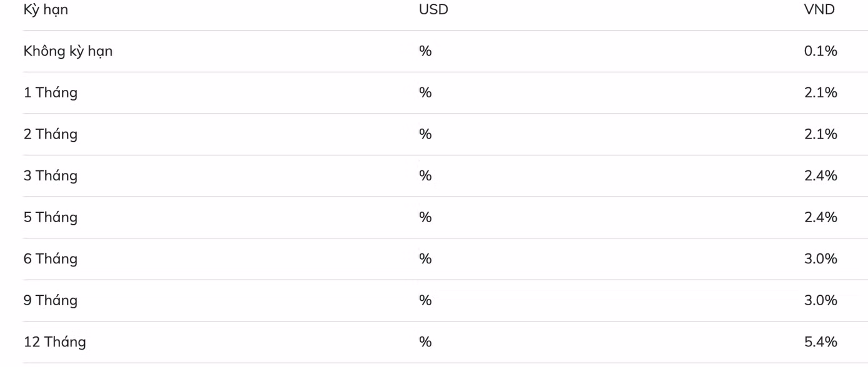Image resolution: width=868 pixels, height=367 pixels.
Task: Select the "6 Tháng" term label
Action: click(51, 259)
